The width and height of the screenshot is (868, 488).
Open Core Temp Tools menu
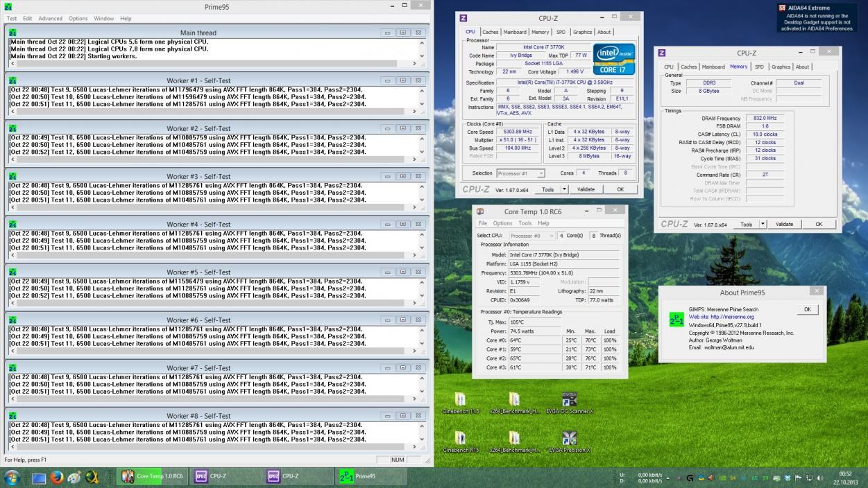click(525, 223)
